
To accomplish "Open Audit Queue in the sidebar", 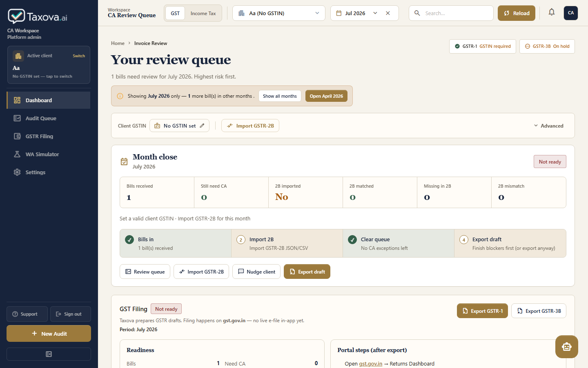I will click(x=49, y=118).
